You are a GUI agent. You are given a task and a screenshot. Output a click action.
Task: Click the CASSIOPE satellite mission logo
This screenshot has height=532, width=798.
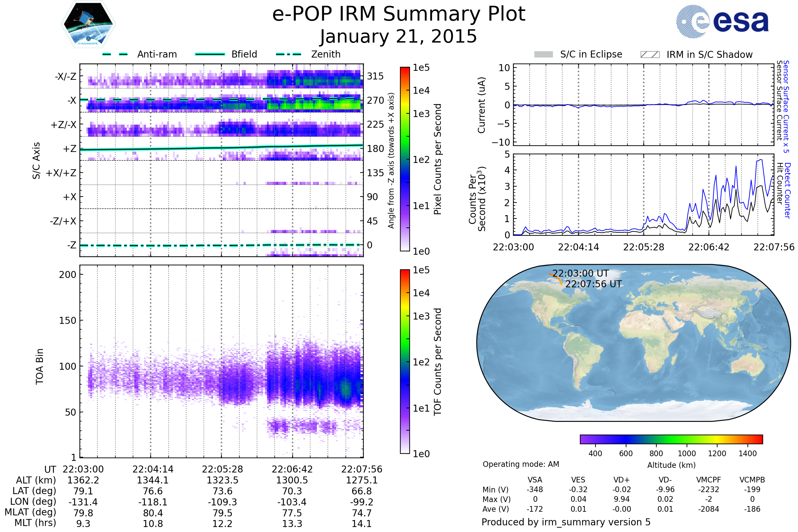88,24
